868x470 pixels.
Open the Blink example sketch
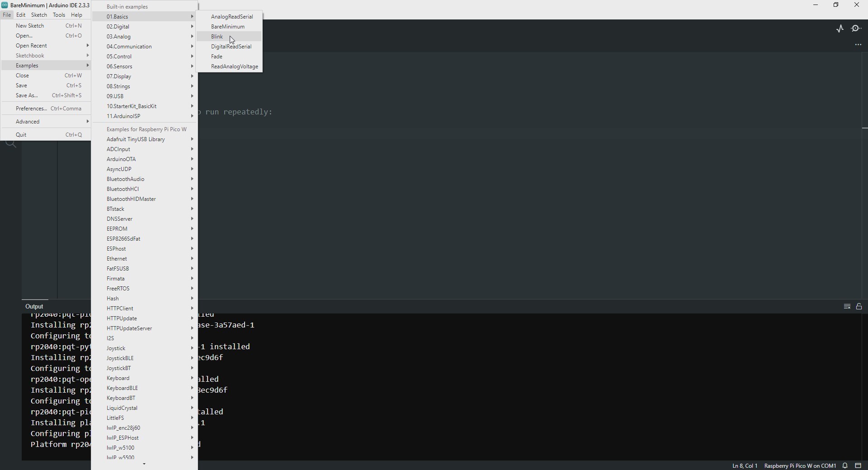[x=230, y=37]
